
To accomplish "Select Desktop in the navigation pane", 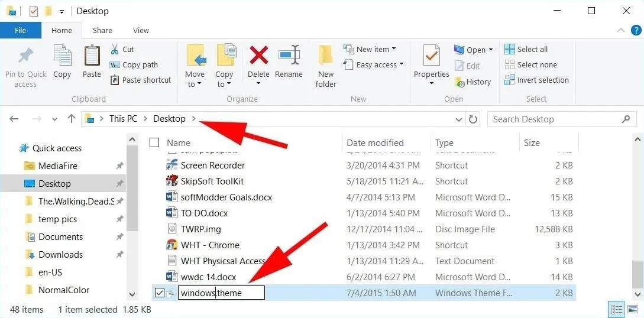I will (x=54, y=184).
